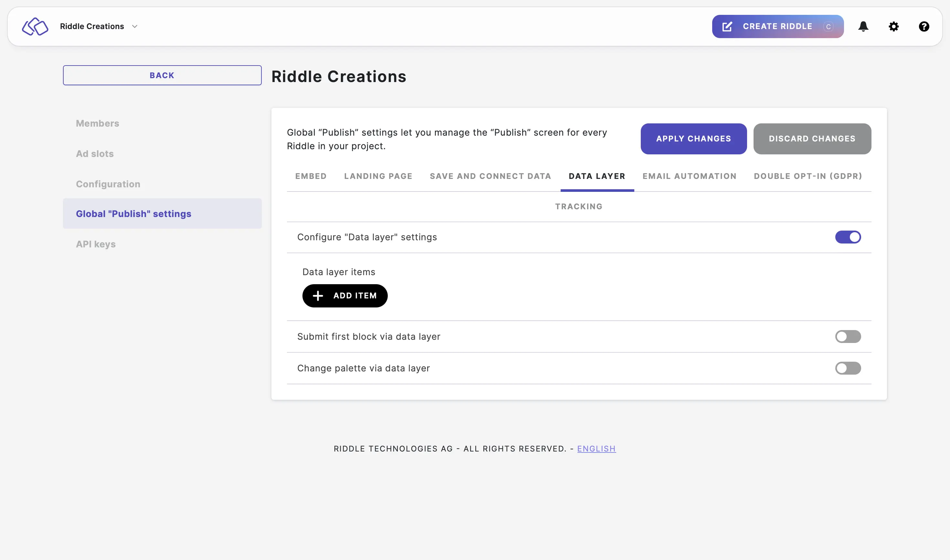Click the C shortcut badge on Create Riddle

[x=829, y=26]
